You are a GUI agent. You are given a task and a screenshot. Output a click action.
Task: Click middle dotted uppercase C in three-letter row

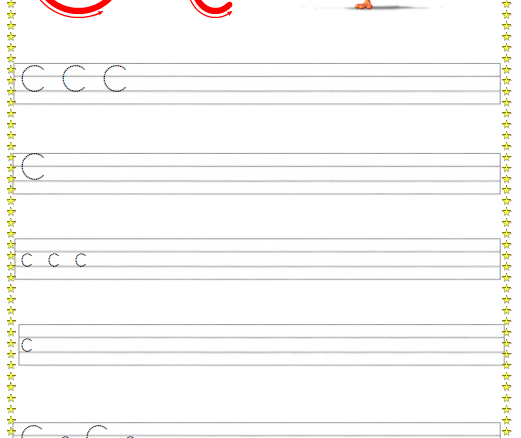pyautogui.click(x=74, y=79)
